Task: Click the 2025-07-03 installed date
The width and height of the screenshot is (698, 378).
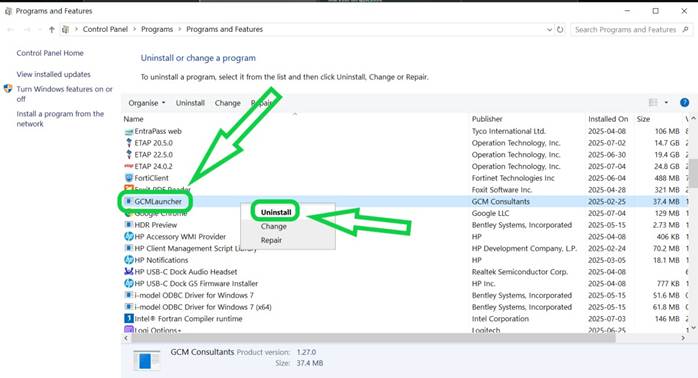Action: click(x=607, y=318)
